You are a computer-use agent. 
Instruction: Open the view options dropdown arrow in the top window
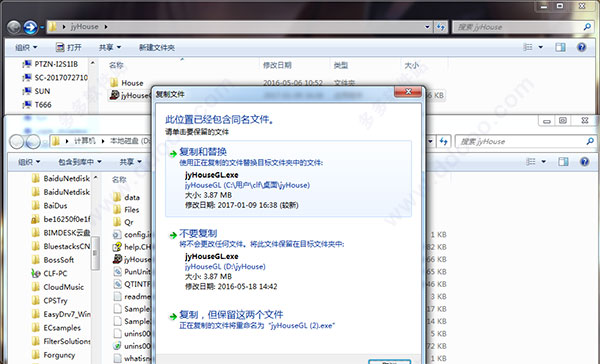click(x=541, y=47)
